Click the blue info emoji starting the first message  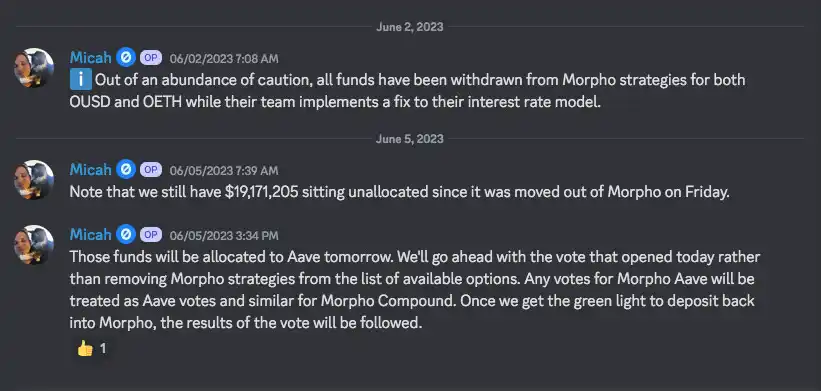pos(81,80)
